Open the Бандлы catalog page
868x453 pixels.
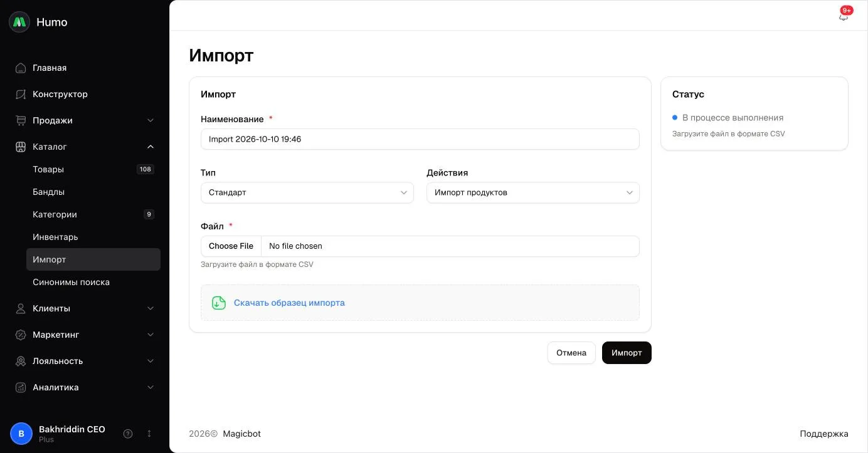pyautogui.click(x=93, y=192)
